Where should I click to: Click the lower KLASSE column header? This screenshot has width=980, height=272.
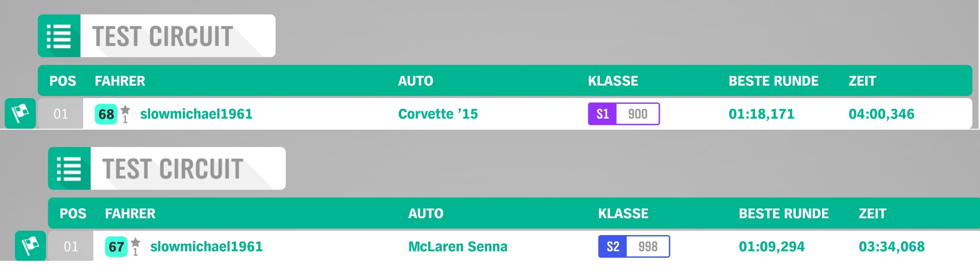point(623,214)
